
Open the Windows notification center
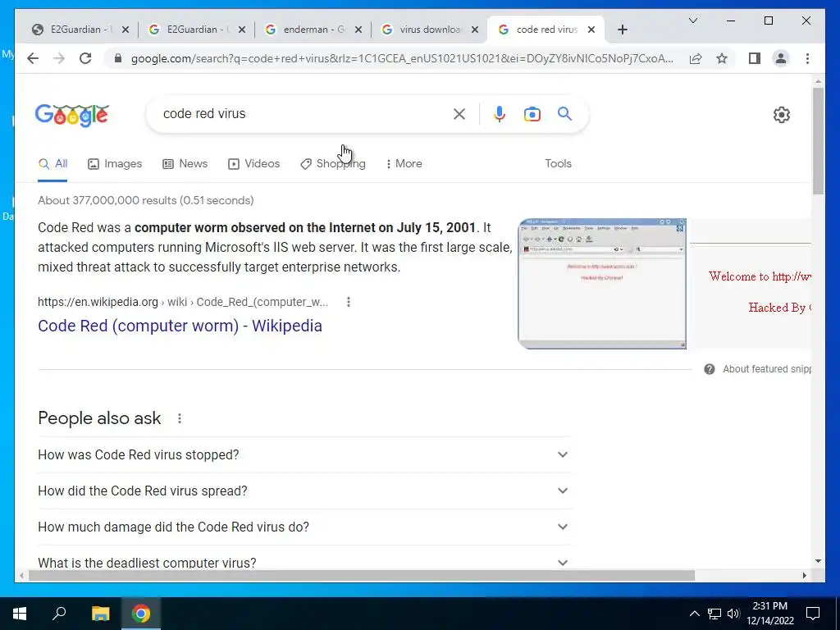pos(813,614)
